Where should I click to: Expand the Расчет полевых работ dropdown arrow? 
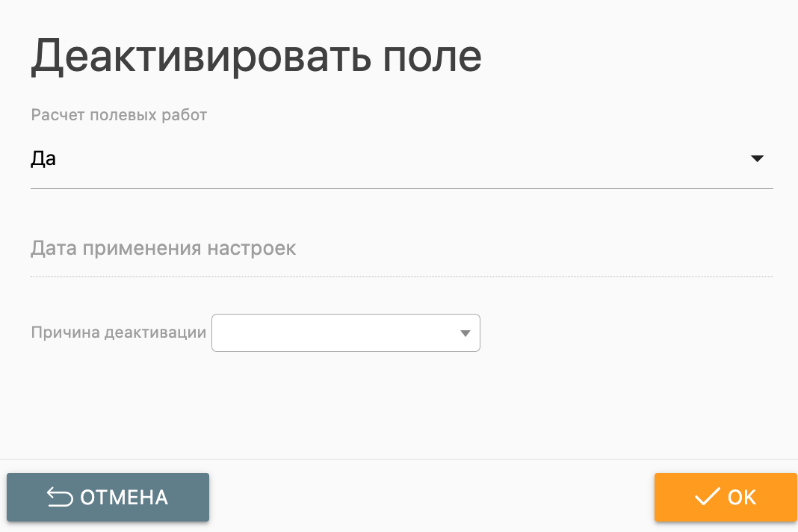point(757,158)
